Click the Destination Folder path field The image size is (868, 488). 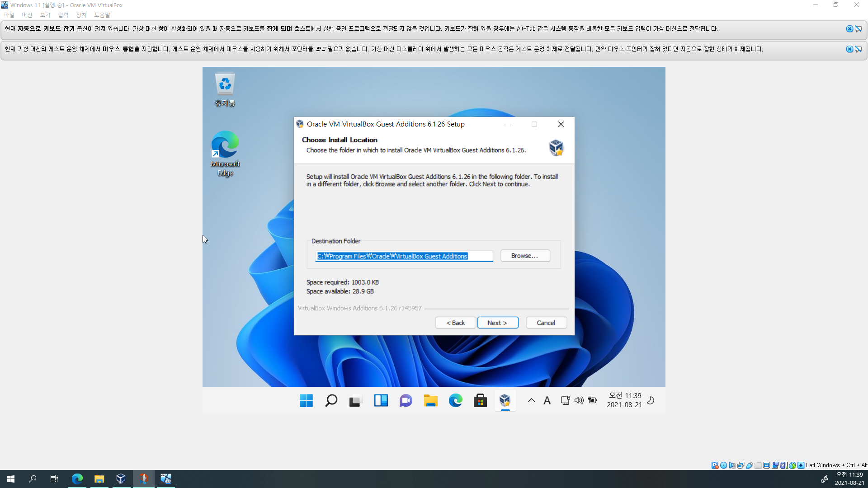[x=404, y=256]
